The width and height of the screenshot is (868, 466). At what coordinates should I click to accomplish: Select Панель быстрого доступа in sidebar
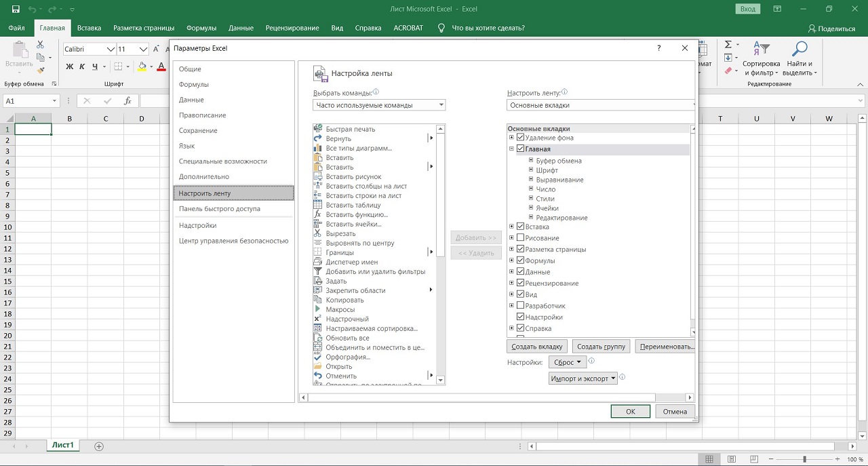point(219,209)
